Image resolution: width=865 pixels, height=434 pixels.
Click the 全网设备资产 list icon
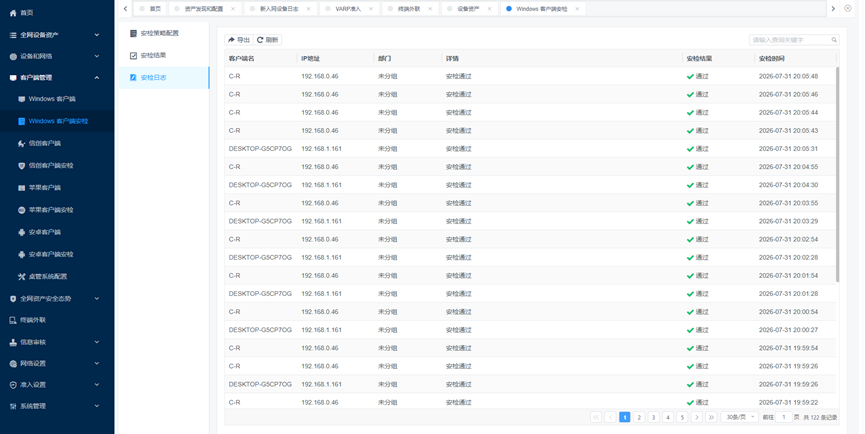coord(13,35)
